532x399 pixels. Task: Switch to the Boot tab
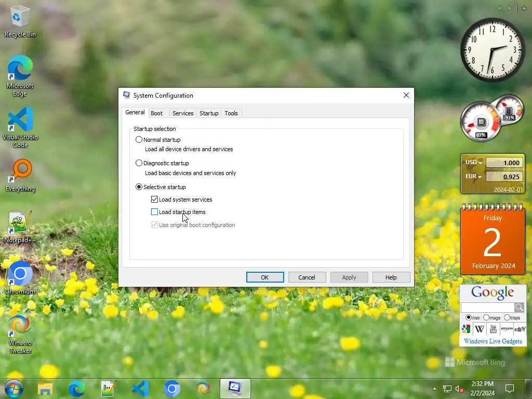tap(156, 113)
